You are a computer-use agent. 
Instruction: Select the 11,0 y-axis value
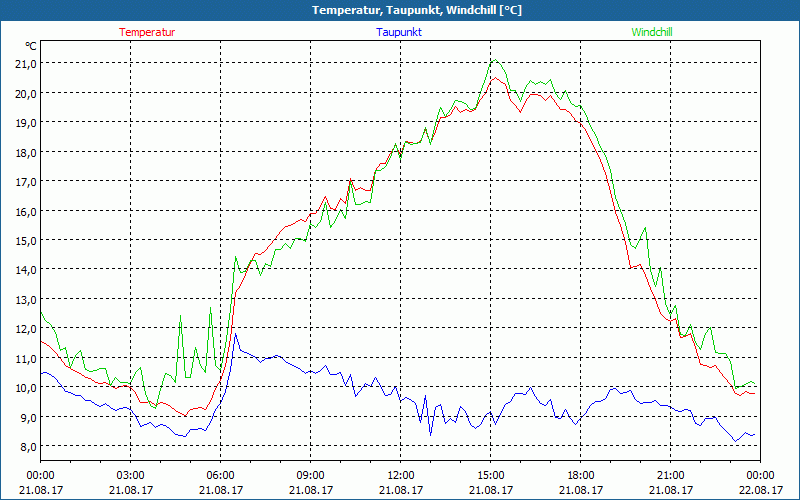[x=26, y=358]
